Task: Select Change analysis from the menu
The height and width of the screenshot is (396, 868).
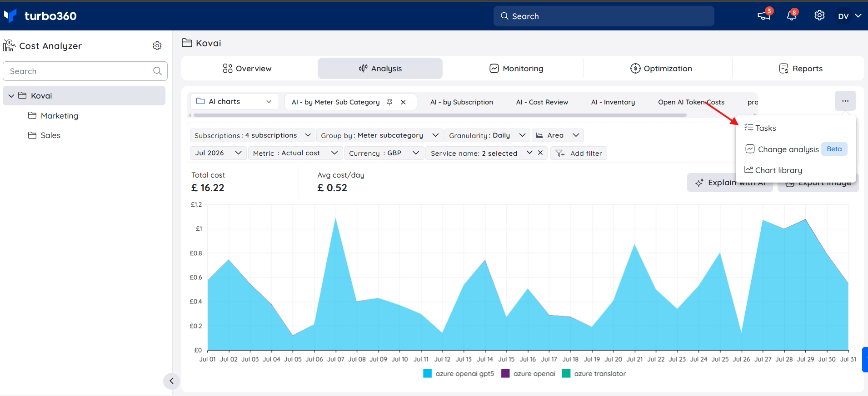Action: pyautogui.click(x=796, y=149)
